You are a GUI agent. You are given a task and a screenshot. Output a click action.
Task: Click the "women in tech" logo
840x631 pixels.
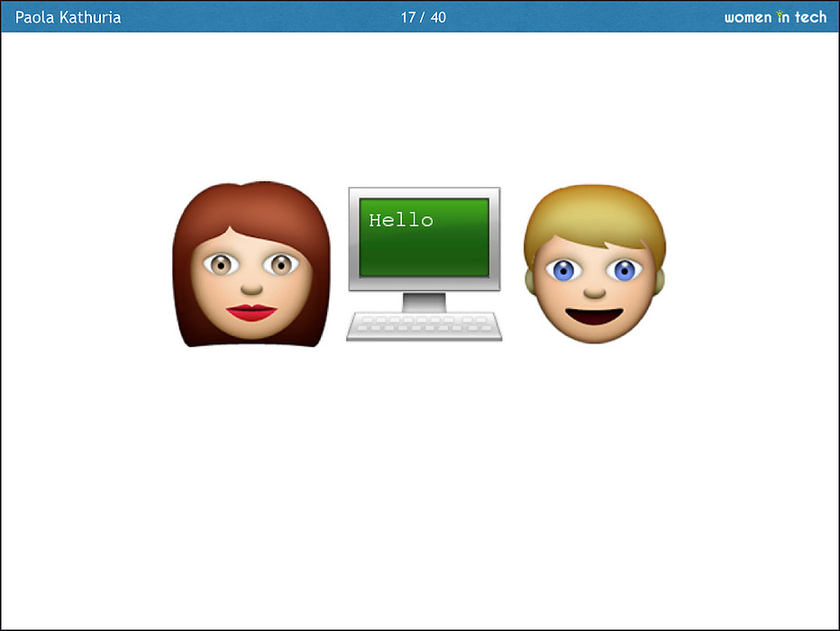(x=775, y=17)
